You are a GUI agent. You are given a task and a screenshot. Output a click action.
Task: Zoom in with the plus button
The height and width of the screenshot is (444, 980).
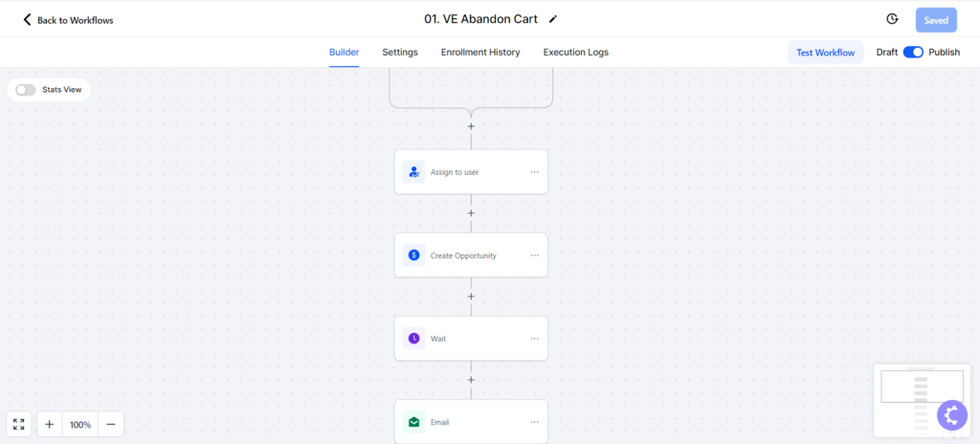click(x=50, y=425)
